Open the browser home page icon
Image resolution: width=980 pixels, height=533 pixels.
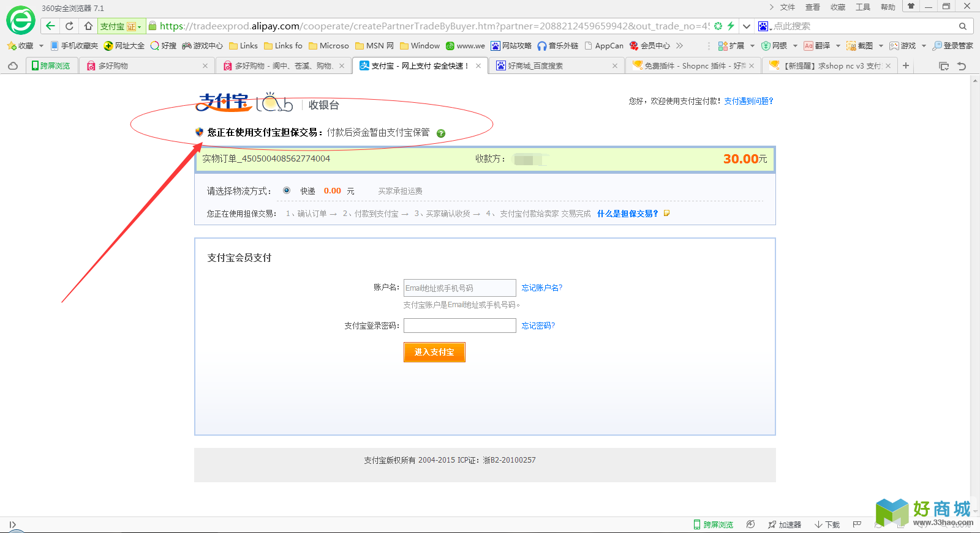pyautogui.click(x=88, y=26)
